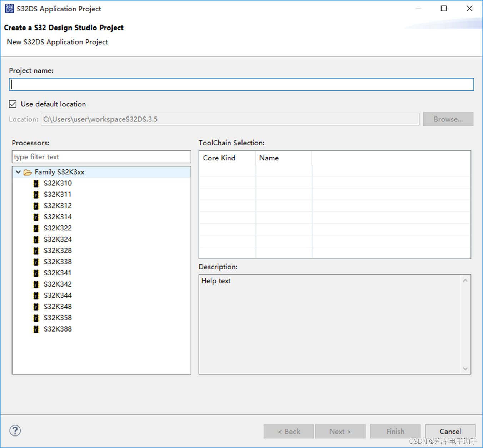Click the Cancel button
The image size is (483, 448).
pos(450,431)
